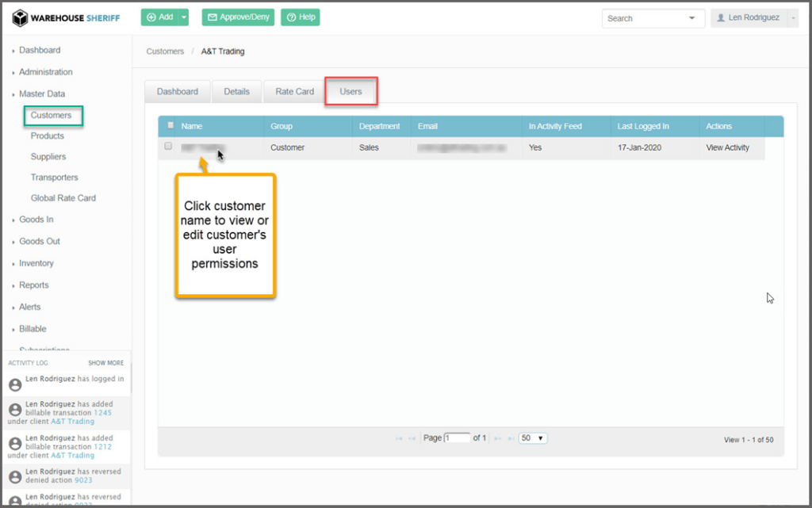Click View Activity link in Actions column
The width and height of the screenshot is (812, 508).
point(727,147)
